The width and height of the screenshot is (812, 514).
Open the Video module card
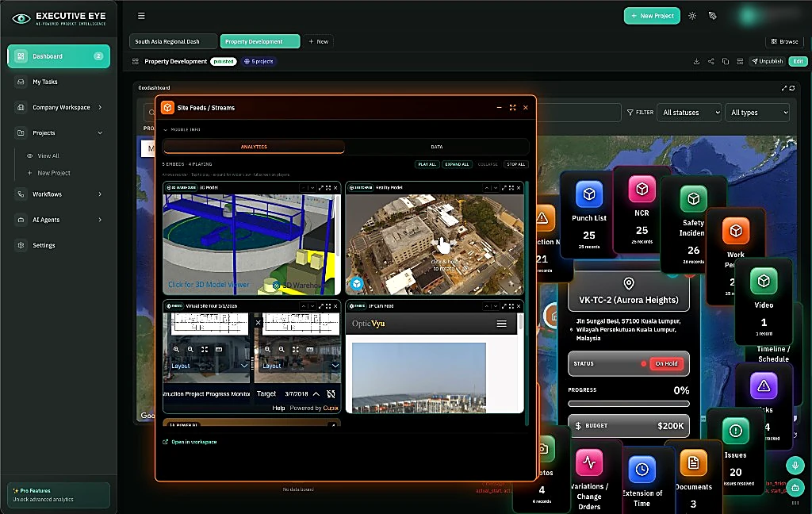click(764, 301)
